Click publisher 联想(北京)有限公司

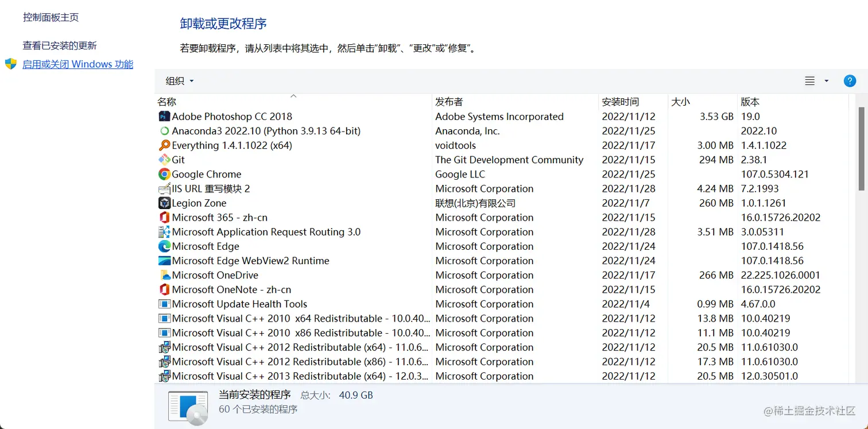tap(475, 203)
